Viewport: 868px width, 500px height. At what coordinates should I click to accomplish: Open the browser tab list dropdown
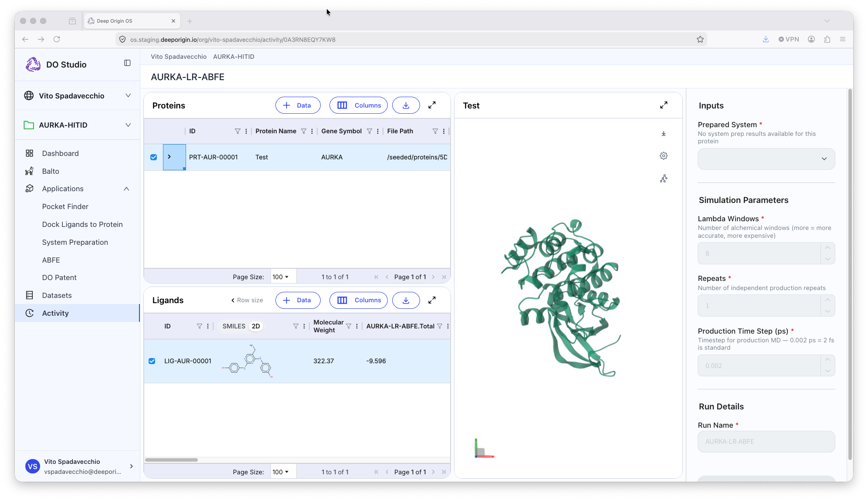click(827, 21)
